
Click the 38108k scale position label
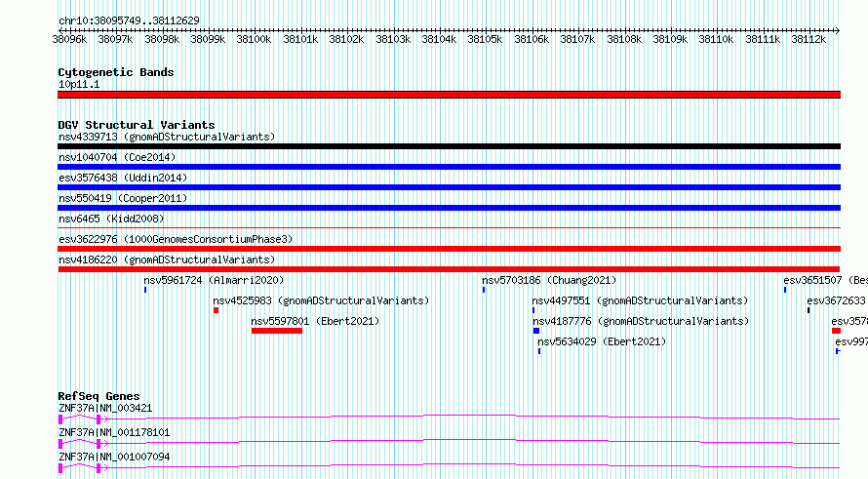click(x=624, y=39)
